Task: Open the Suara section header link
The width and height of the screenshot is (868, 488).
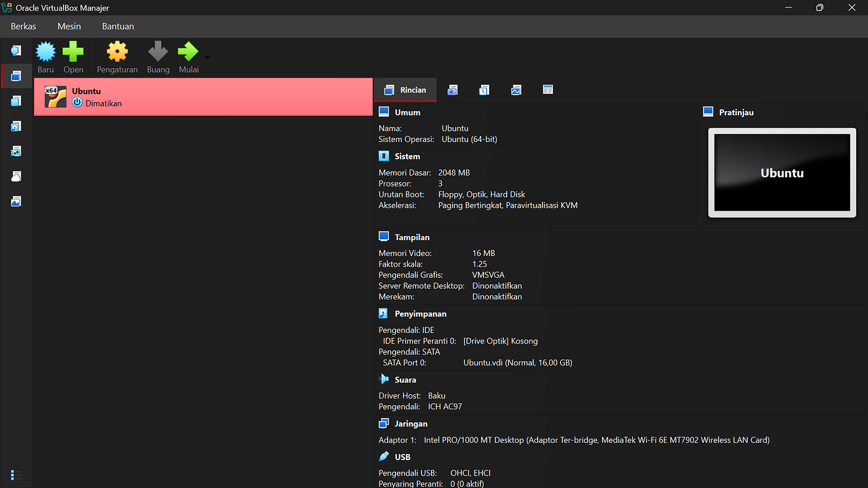Action: click(x=405, y=379)
